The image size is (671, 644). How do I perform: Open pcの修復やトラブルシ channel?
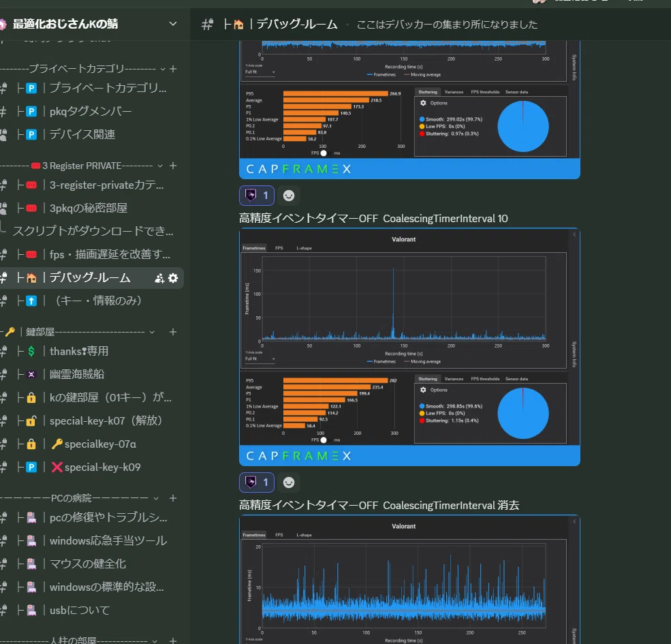coord(91,517)
